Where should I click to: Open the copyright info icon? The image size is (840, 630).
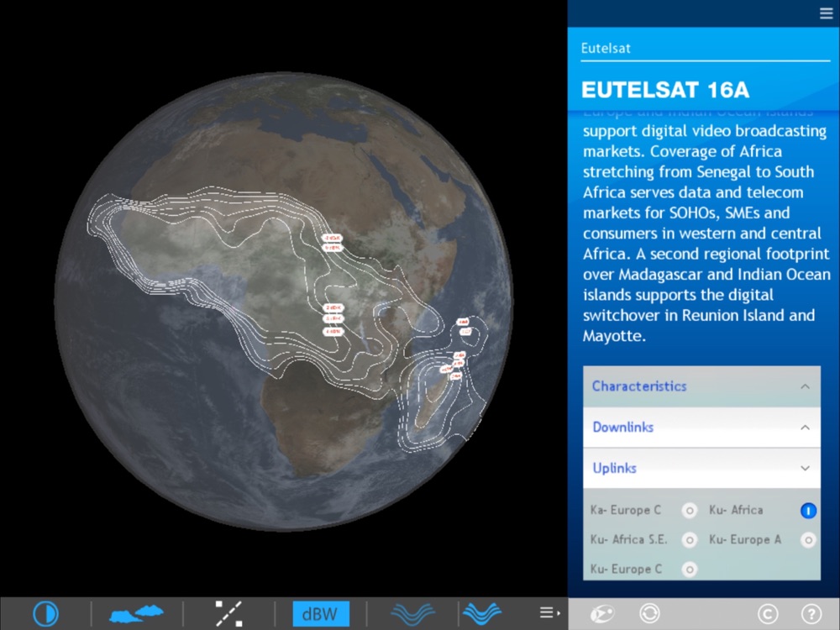[x=768, y=614]
